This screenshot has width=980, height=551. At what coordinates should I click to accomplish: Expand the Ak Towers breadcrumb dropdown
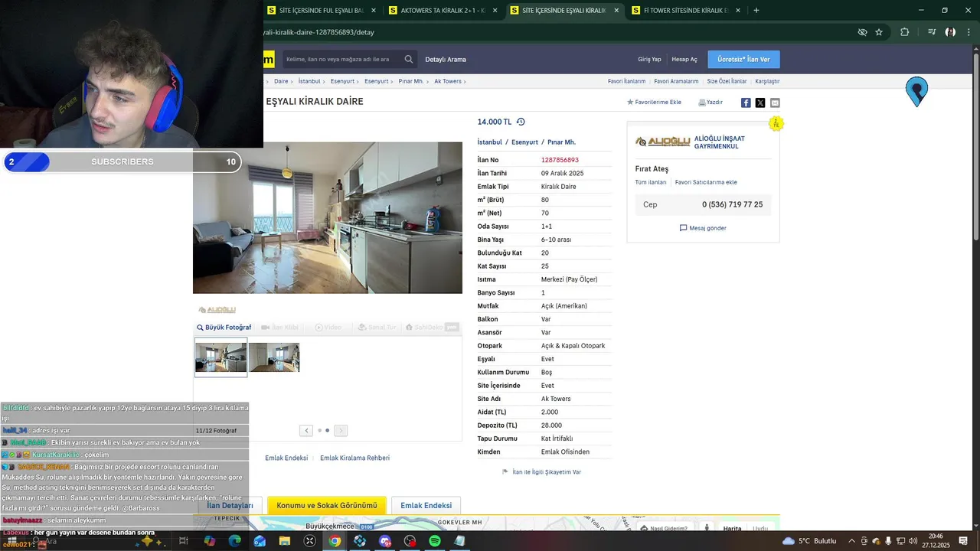(465, 81)
